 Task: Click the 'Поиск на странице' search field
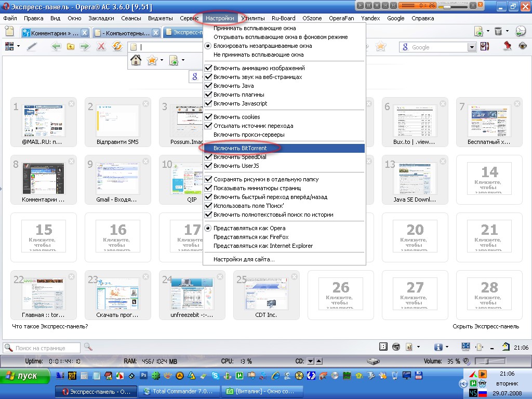42,348
